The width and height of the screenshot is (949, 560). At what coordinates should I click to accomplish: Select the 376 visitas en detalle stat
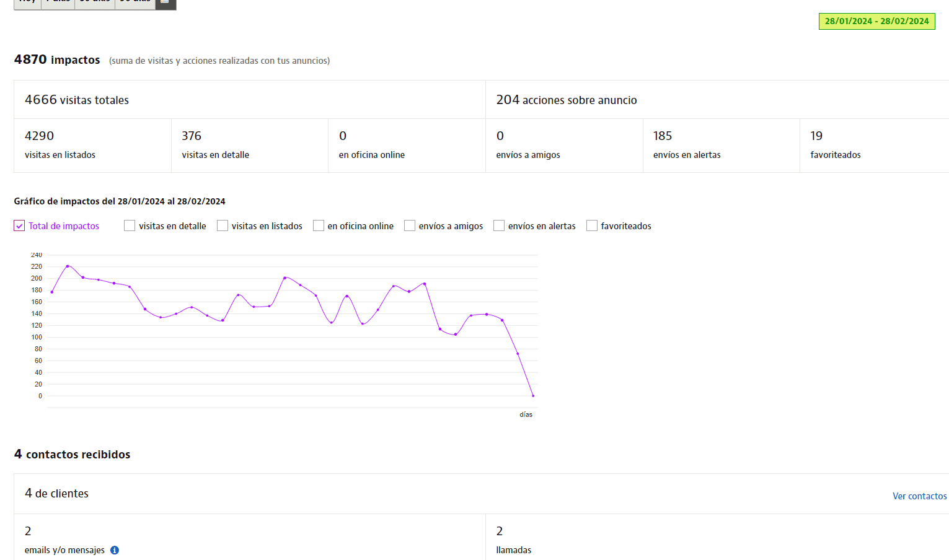coord(249,145)
